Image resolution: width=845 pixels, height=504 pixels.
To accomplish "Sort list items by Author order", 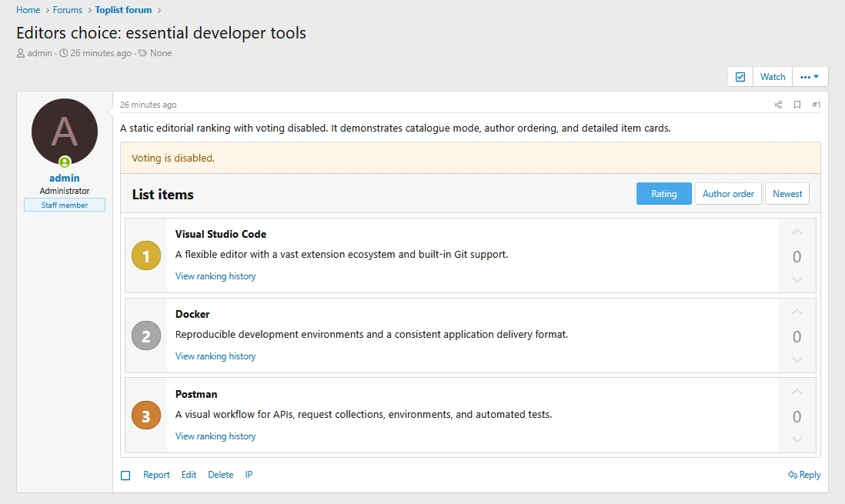I will point(728,193).
